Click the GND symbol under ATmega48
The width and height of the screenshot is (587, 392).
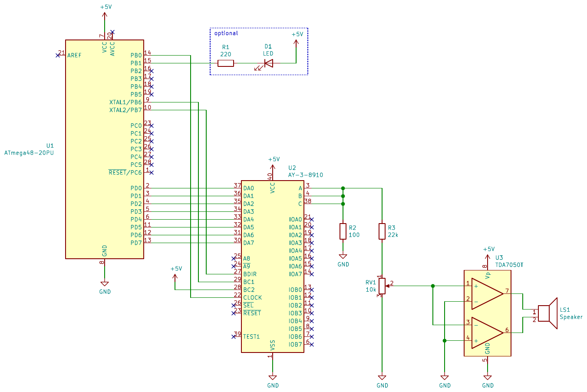tap(105, 284)
